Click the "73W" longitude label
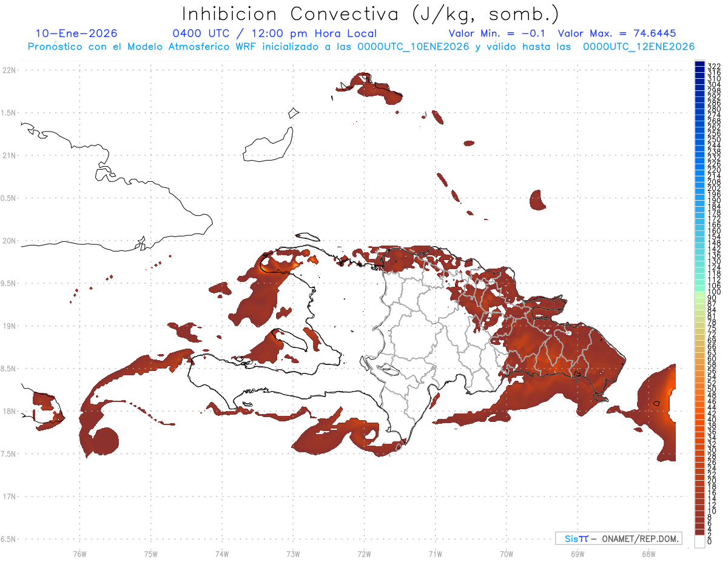Image resolution: width=728 pixels, height=562 pixels. coord(293,554)
